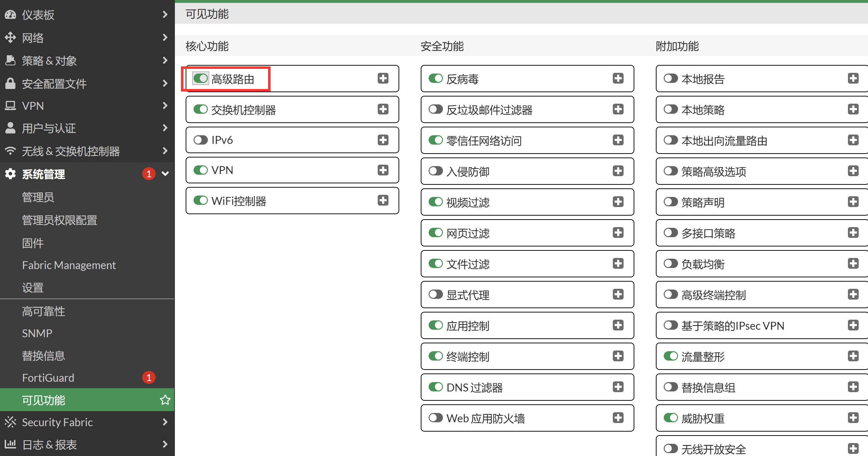Click the favorite star next to 可见功能
868x456 pixels.
165,400
